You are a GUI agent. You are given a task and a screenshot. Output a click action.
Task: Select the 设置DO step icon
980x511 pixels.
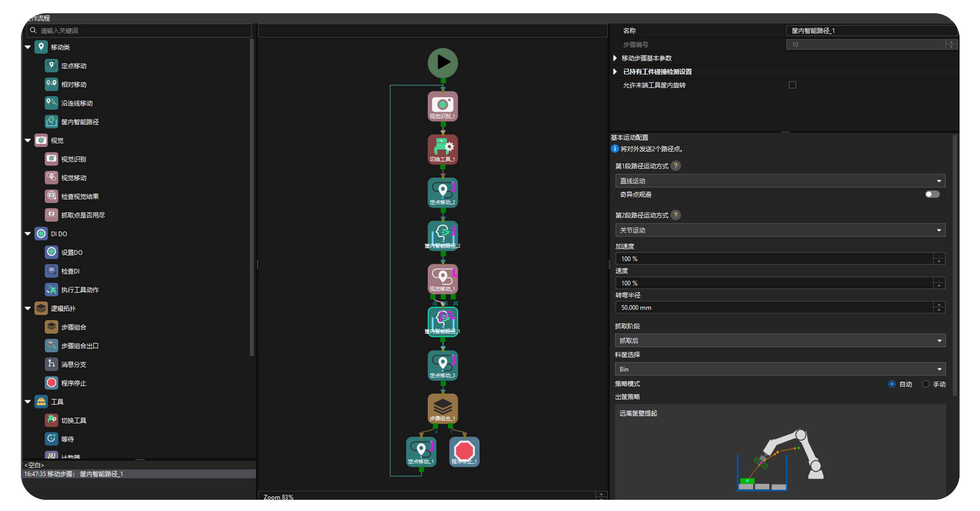[52, 252]
